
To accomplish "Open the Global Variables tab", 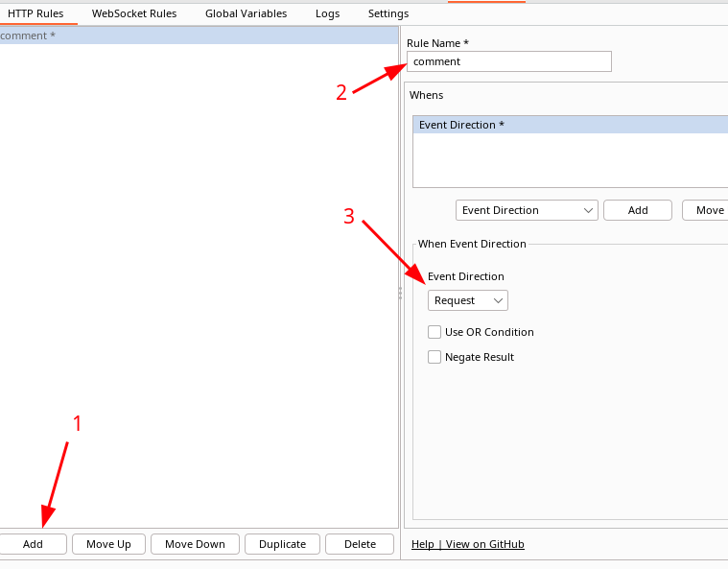I will point(247,13).
